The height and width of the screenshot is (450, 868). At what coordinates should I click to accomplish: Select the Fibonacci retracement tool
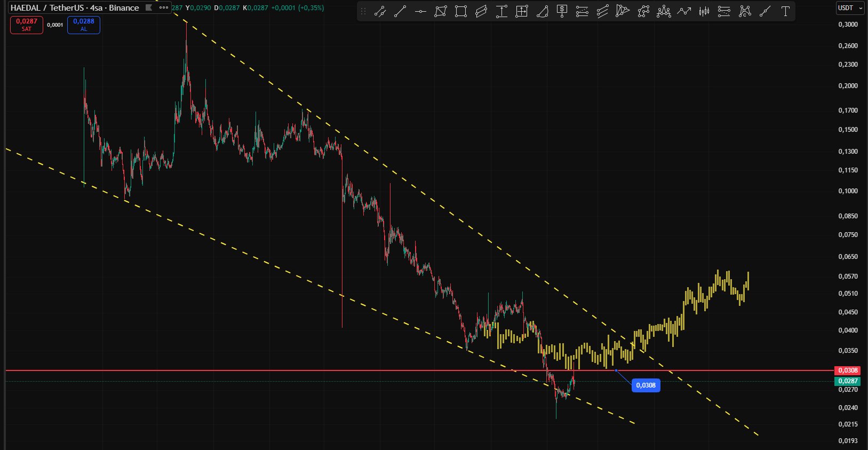[x=583, y=11]
